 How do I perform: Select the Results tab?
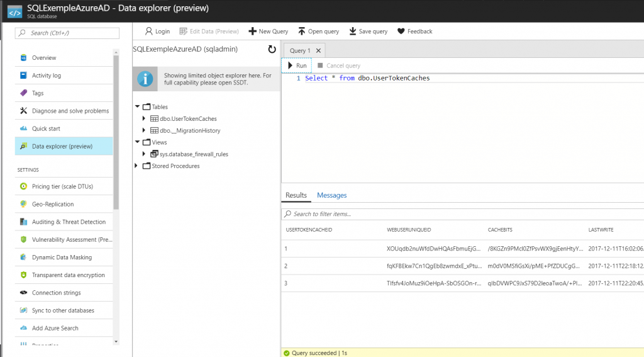(296, 195)
